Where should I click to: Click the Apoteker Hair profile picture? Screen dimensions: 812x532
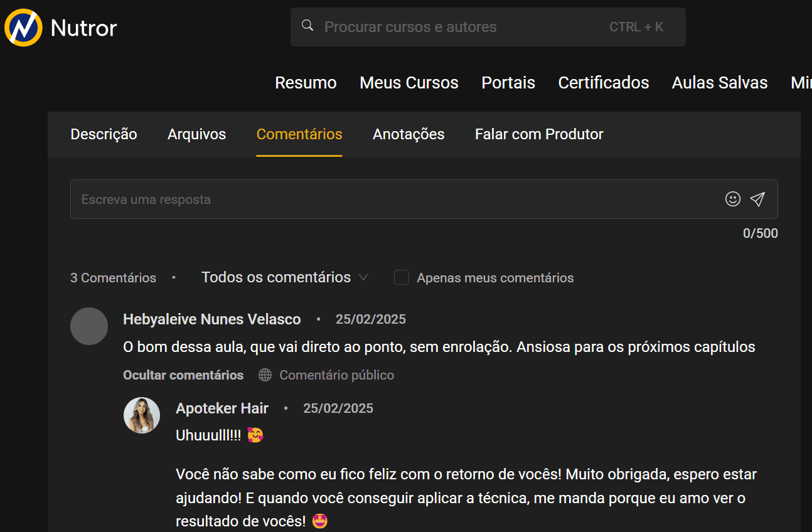click(x=142, y=415)
